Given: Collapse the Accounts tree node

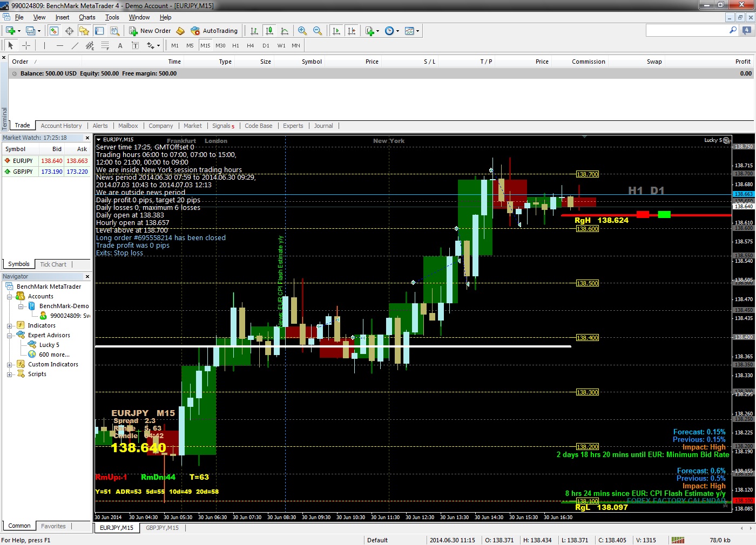Looking at the screenshot, I should coord(9,297).
